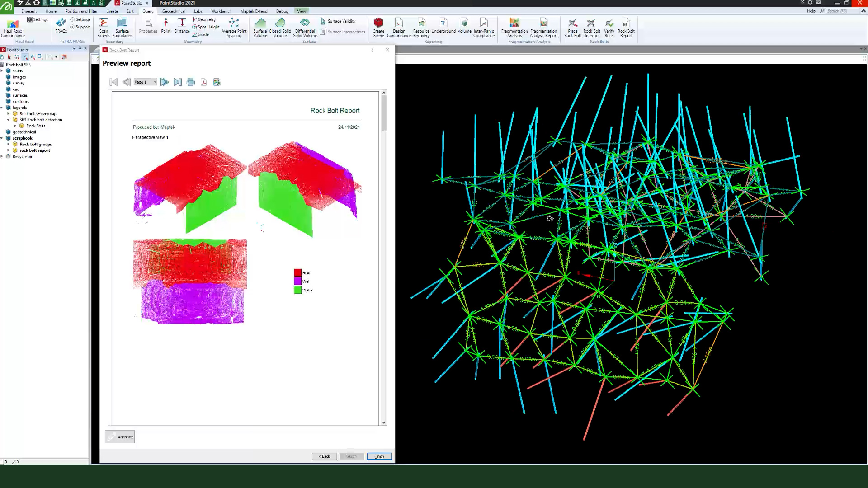Click the Annotate button
This screenshot has height=488, width=868.
pos(120,437)
